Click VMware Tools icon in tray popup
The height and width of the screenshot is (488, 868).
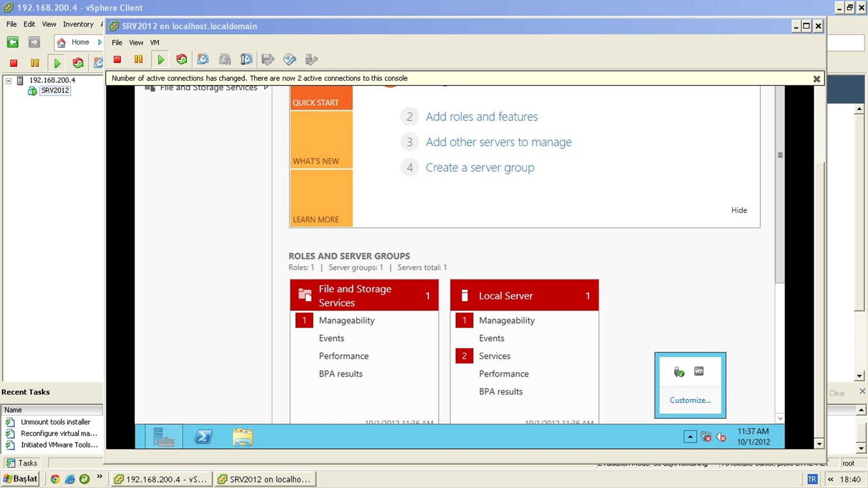click(x=699, y=372)
